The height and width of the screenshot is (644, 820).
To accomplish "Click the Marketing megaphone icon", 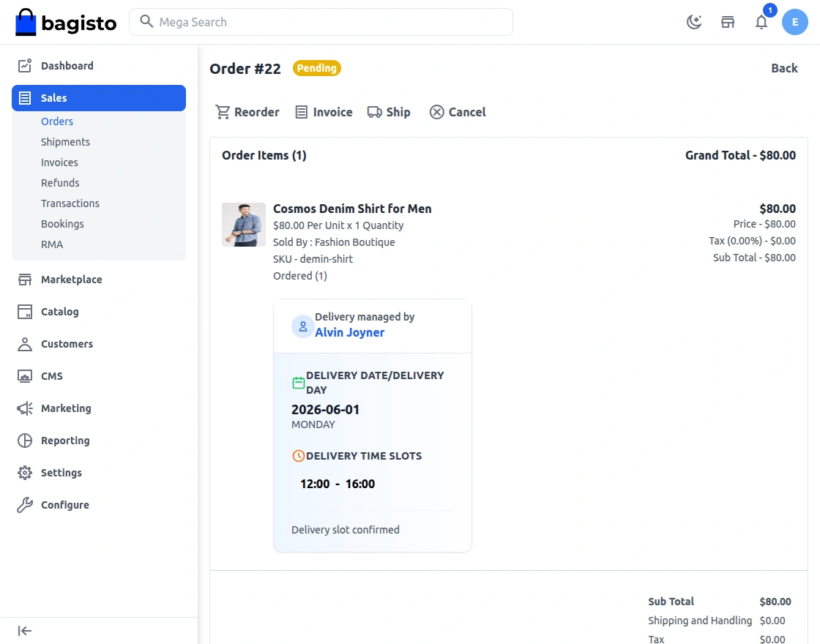I will 25,408.
